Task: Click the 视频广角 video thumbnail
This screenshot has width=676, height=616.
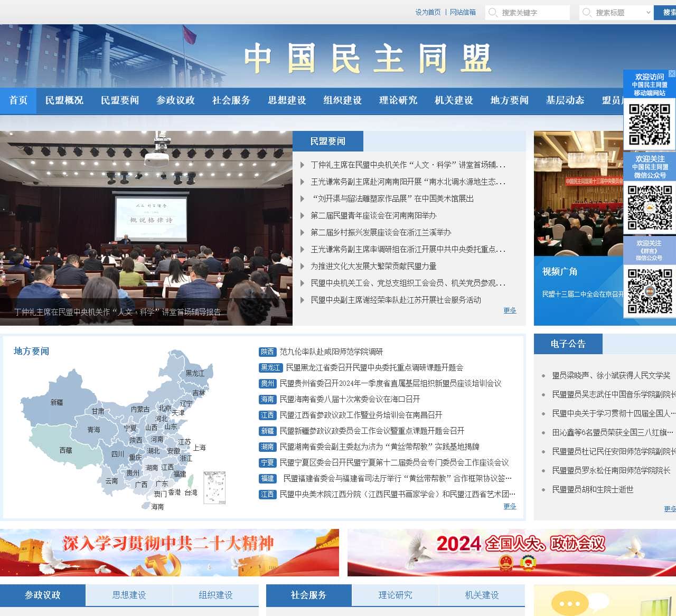Action: pyautogui.click(x=578, y=193)
